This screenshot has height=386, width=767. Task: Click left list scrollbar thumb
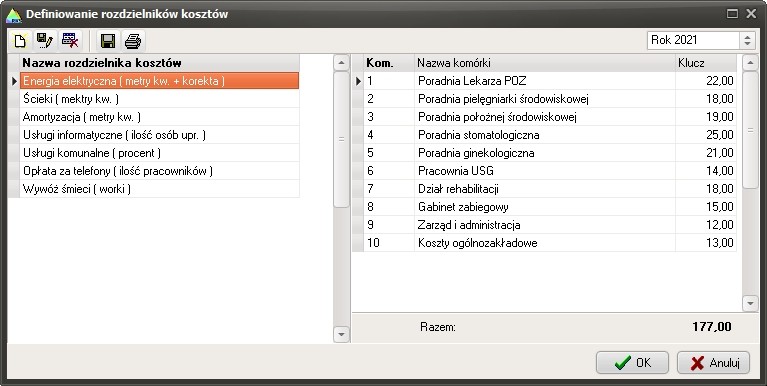pyautogui.click(x=341, y=139)
